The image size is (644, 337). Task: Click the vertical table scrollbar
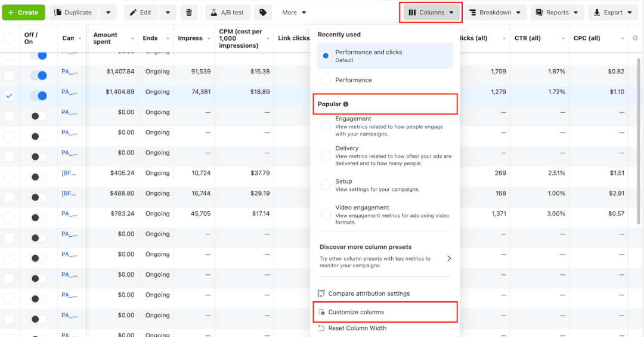[638, 141]
